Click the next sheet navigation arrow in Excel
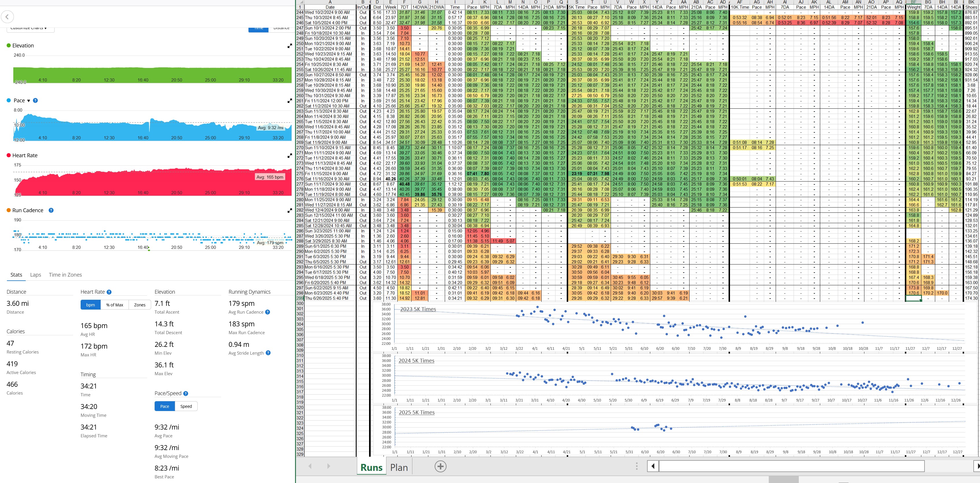The image size is (980, 483). (328, 466)
